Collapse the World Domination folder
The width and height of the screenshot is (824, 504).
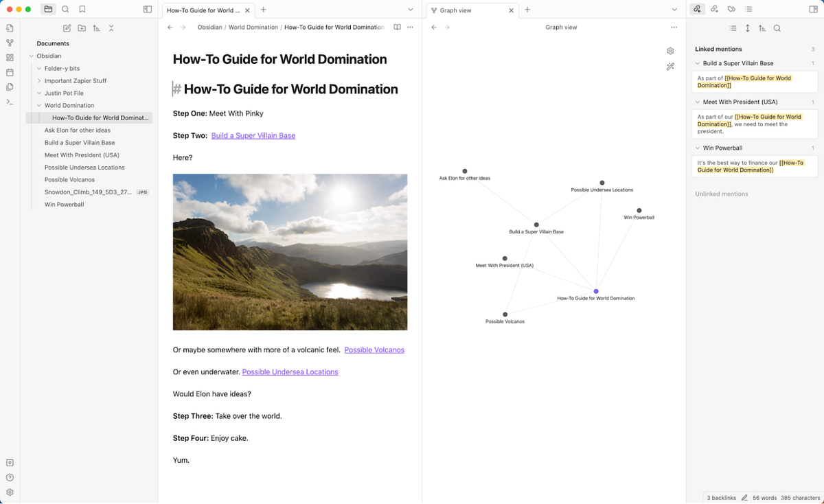[x=39, y=106]
